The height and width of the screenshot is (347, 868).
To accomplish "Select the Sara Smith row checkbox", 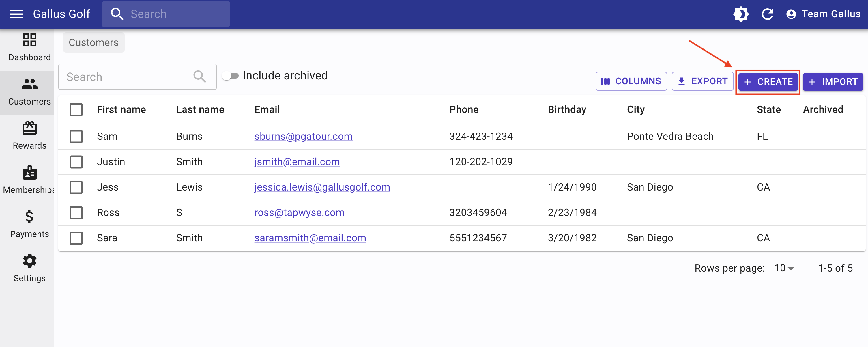I will pos(76,238).
